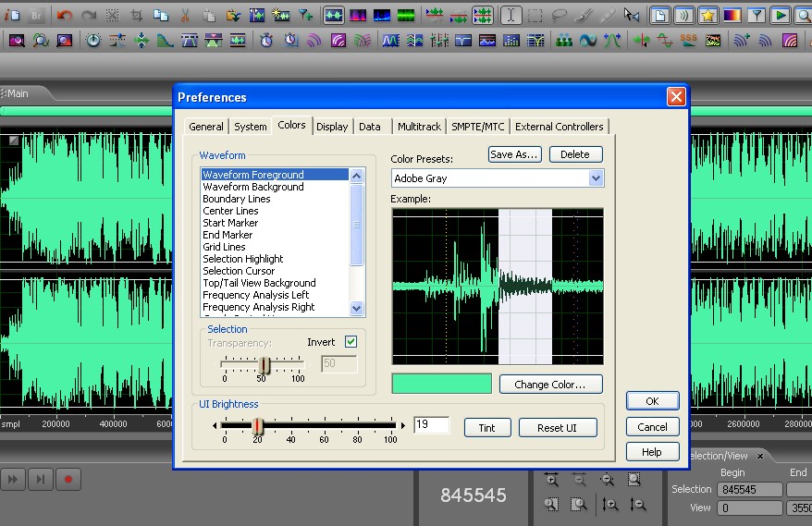Click the green waveform color swatch

[442, 384]
